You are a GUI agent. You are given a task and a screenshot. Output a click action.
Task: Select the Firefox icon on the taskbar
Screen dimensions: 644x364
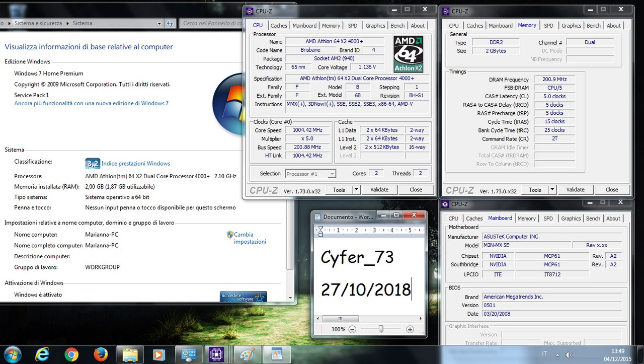tap(101, 354)
